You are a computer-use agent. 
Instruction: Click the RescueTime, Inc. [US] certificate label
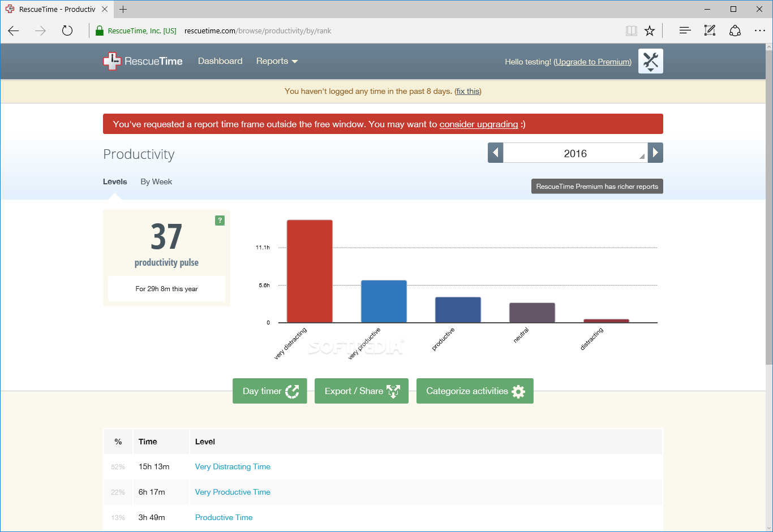tap(142, 31)
